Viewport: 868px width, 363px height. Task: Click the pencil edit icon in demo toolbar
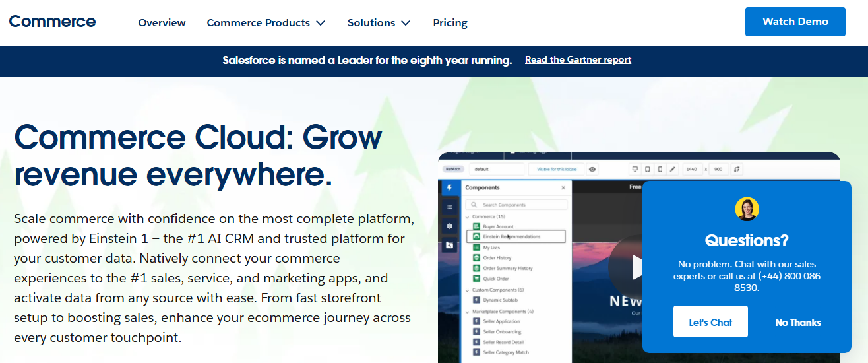[x=672, y=169]
